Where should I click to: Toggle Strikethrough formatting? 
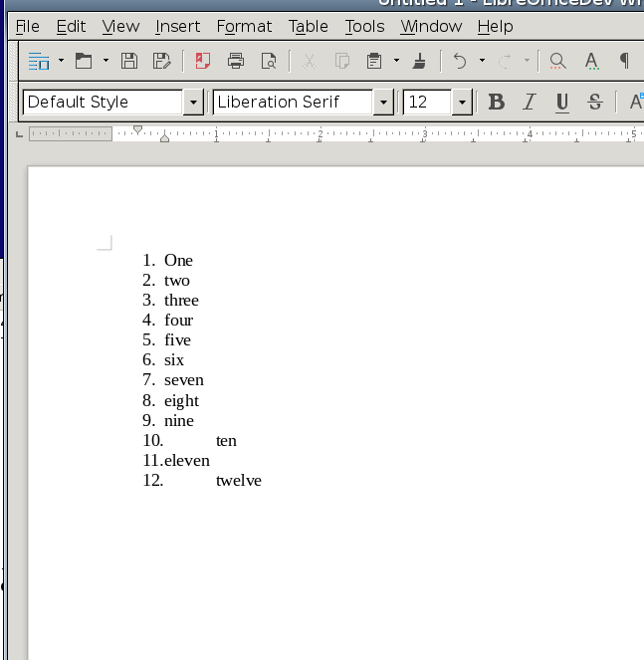pyautogui.click(x=595, y=102)
